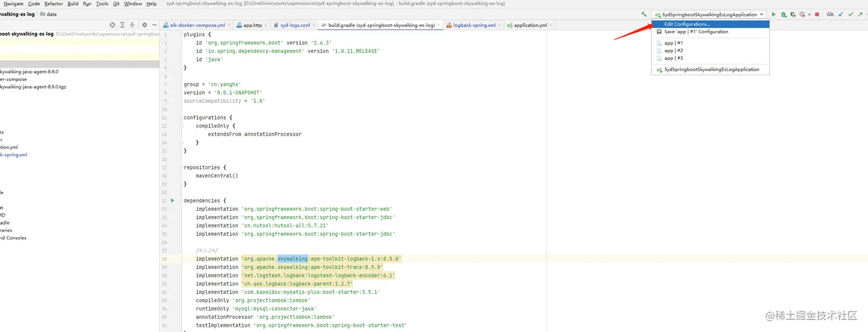Collapse the configurations block fold marker
This screenshot has height=332, width=868.
[x=180, y=117]
